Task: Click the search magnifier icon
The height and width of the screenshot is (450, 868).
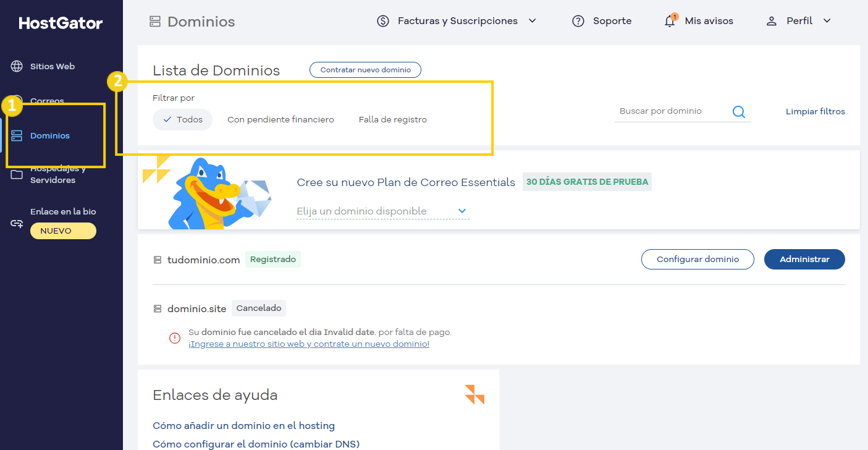Action: [x=739, y=112]
